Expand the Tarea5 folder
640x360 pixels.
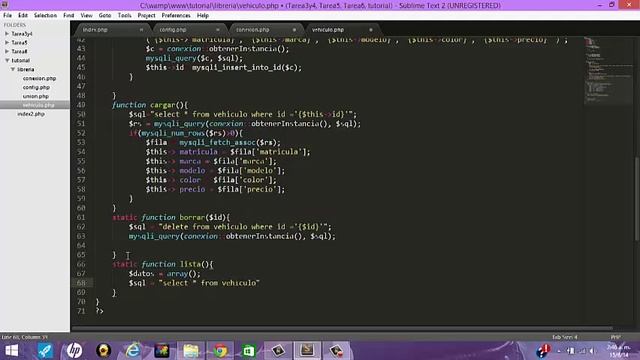tap(7, 42)
